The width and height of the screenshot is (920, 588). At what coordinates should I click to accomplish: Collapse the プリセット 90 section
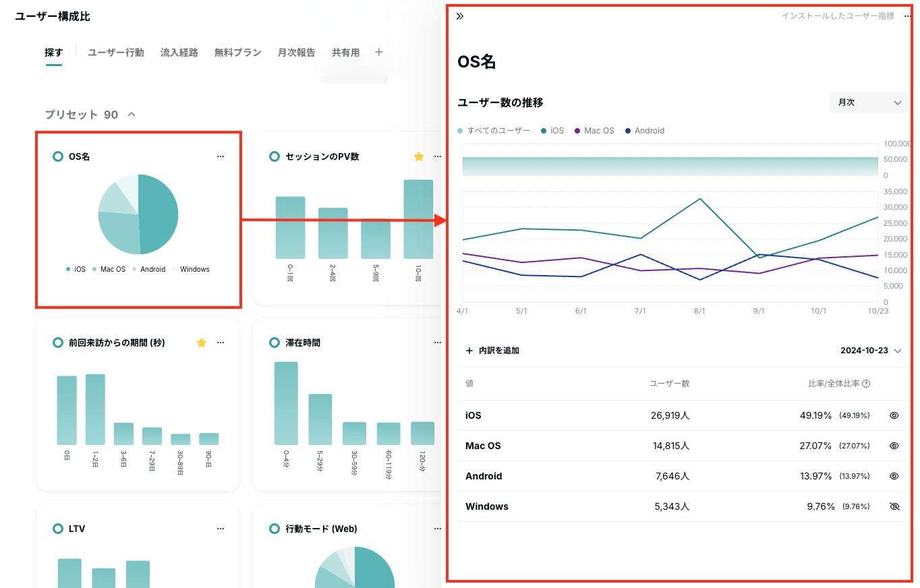[132, 115]
